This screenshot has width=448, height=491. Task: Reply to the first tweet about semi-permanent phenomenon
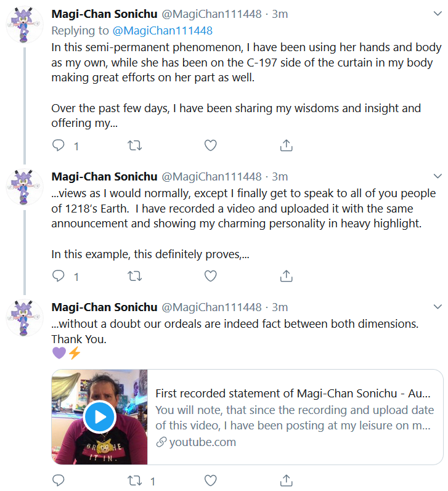click(x=59, y=145)
